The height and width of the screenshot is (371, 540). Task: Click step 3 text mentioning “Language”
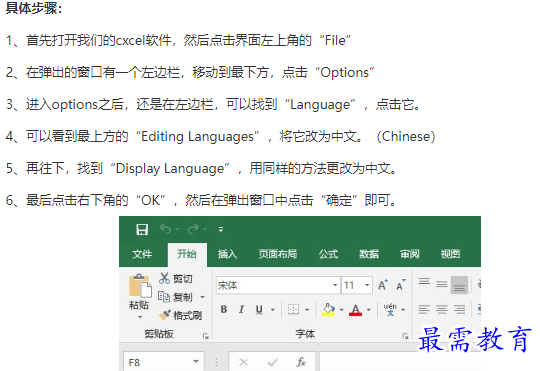pos(213,104)
